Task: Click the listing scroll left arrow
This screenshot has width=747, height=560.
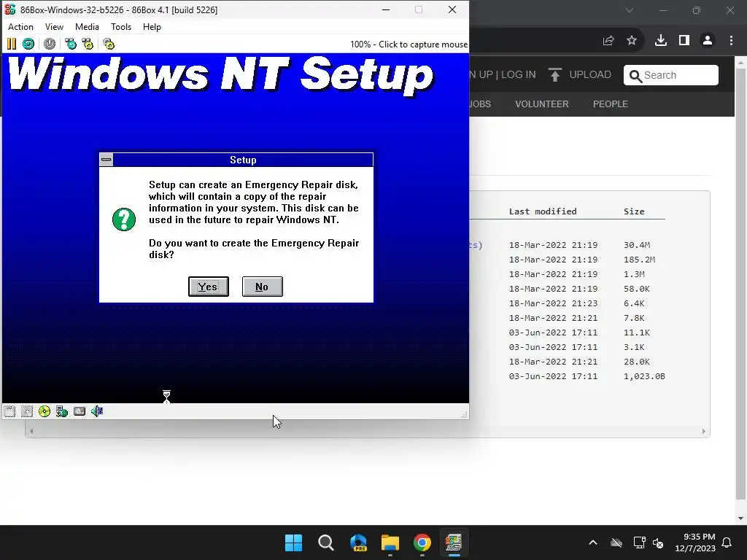Action: pos(31,432)
